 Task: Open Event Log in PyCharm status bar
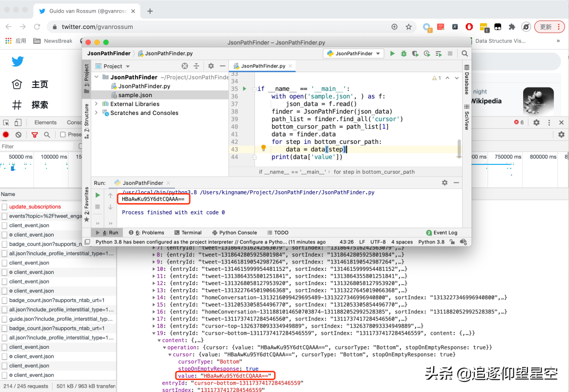[x=442, y=233]
